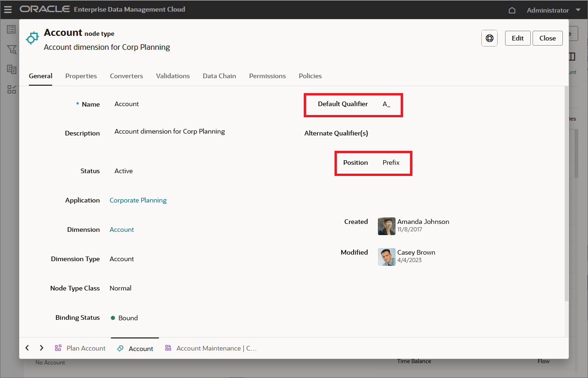Switch to the General tab
588x378 pixels.
(41, 76)
